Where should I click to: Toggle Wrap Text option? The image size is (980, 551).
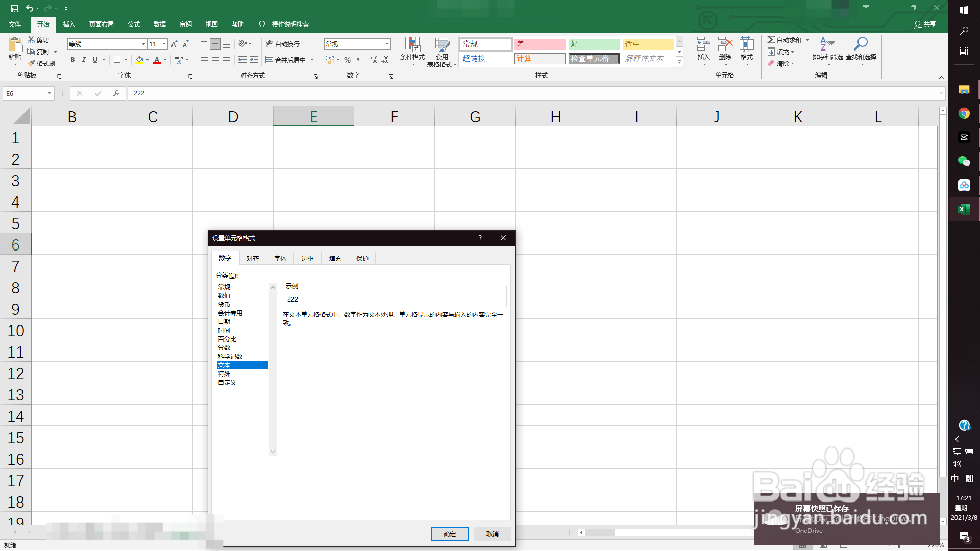tap(283, 44)
